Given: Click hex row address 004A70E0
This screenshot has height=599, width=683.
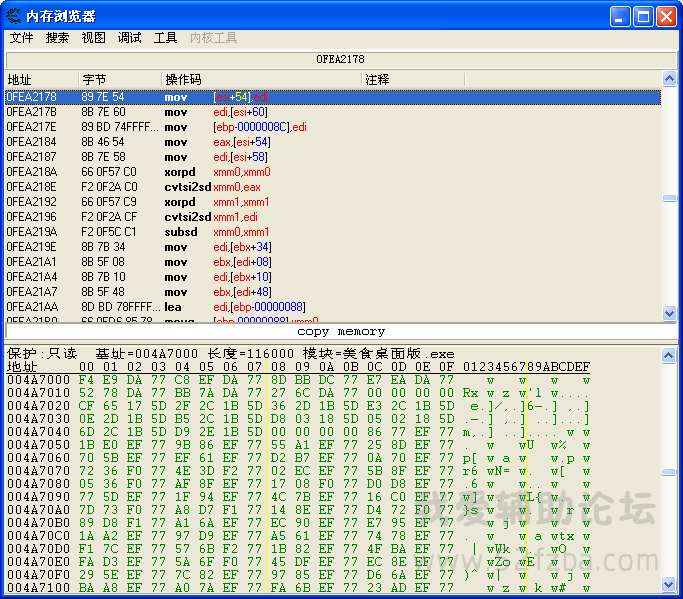Looking at the screenshot, I should pos(38,562).
